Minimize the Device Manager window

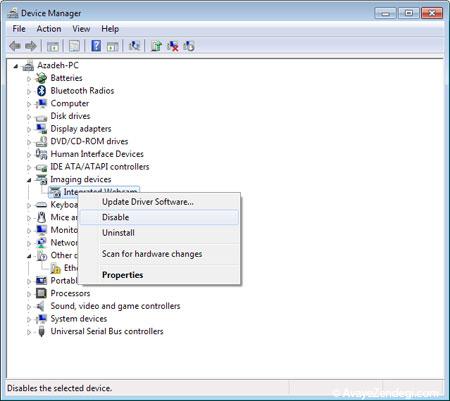click(x=386, y=13)
